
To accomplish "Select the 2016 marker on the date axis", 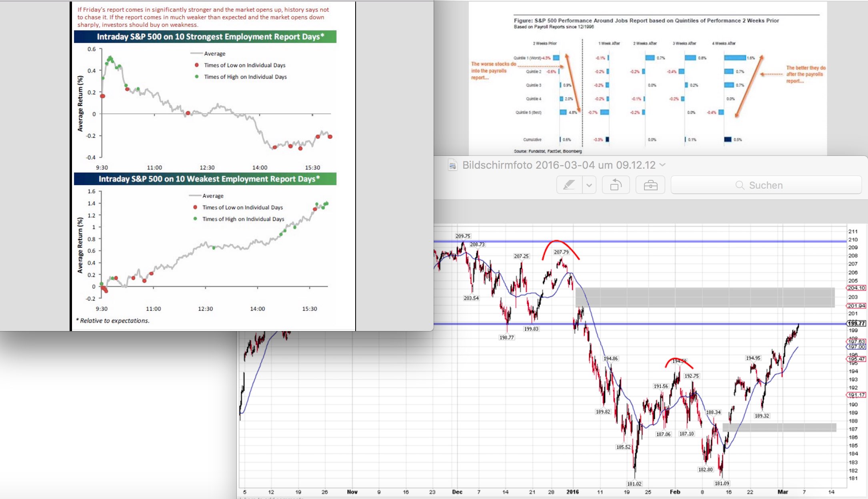I will pos(573,492).
